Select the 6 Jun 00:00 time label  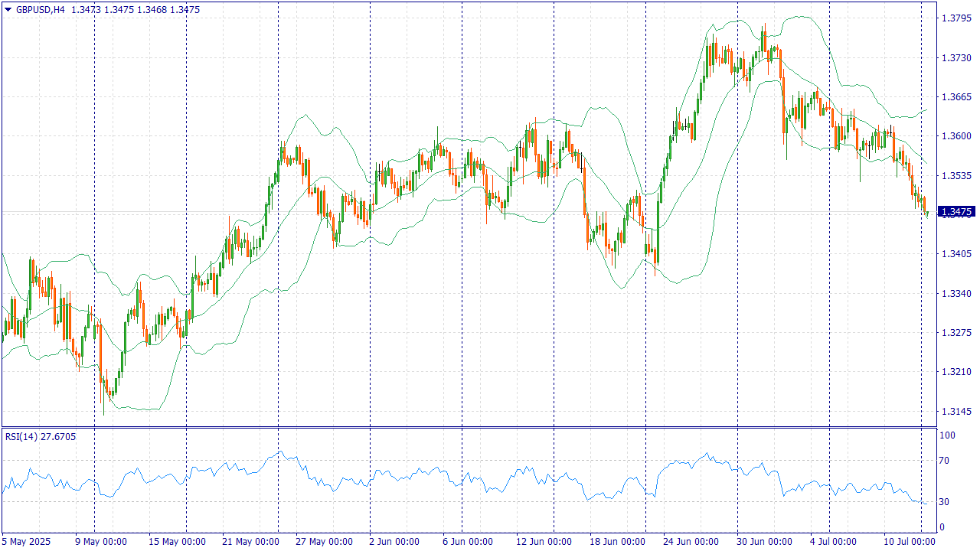(x=466, y=542)
